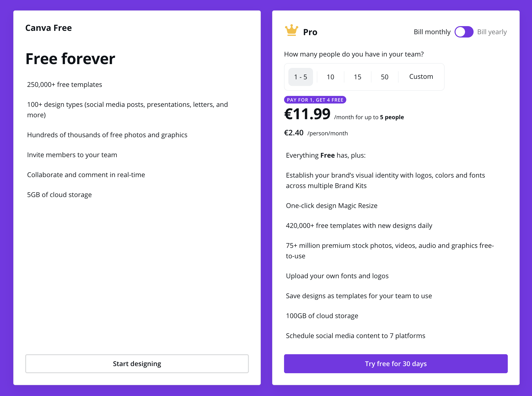Select 15 people team size
This screenshot has height=396, width=532.
[356, 76]
